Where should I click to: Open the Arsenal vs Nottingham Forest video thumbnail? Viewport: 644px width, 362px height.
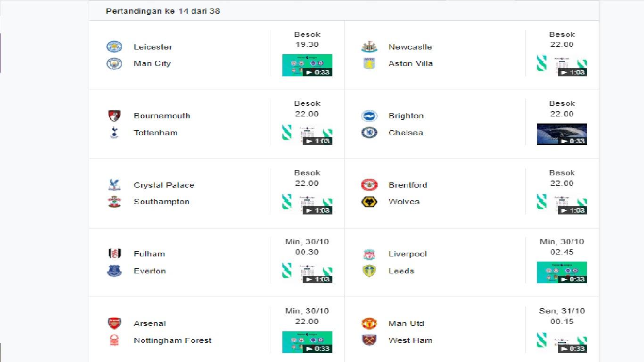pos(307,342)
